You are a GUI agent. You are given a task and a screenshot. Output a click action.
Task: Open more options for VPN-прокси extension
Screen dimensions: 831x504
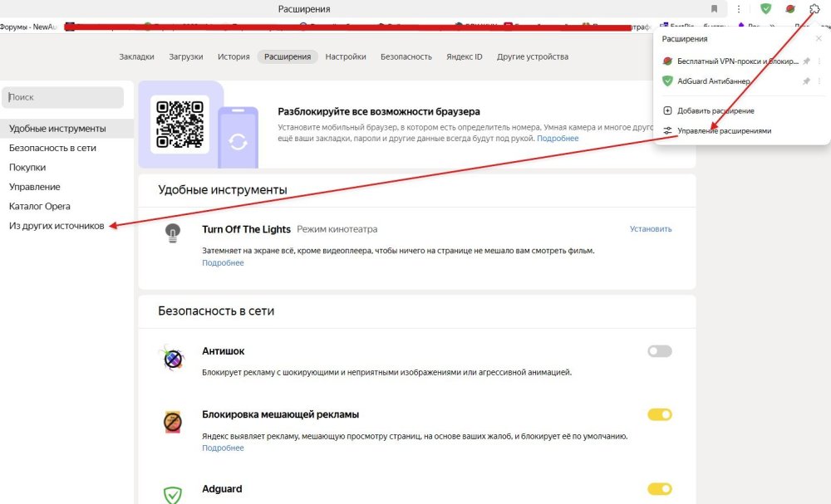pyautogui.click(x=819, y=61)
